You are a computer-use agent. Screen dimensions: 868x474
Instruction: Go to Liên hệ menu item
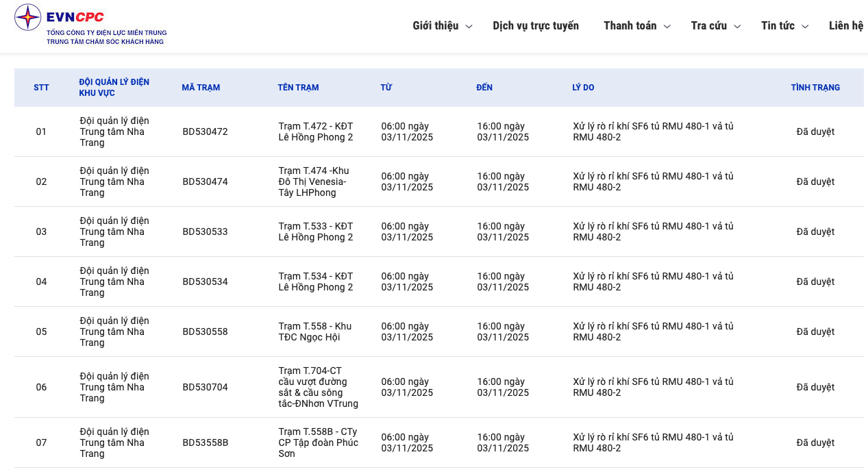[846, 26]
